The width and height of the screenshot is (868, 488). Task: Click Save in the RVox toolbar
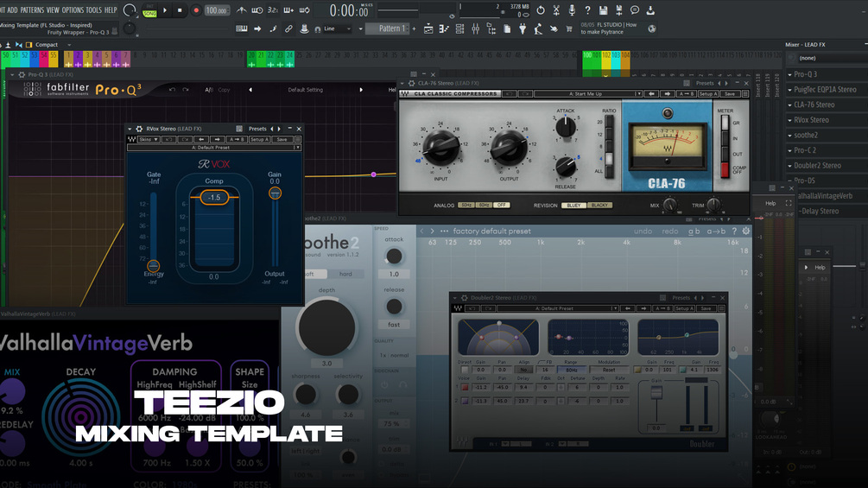coord(282,139)
